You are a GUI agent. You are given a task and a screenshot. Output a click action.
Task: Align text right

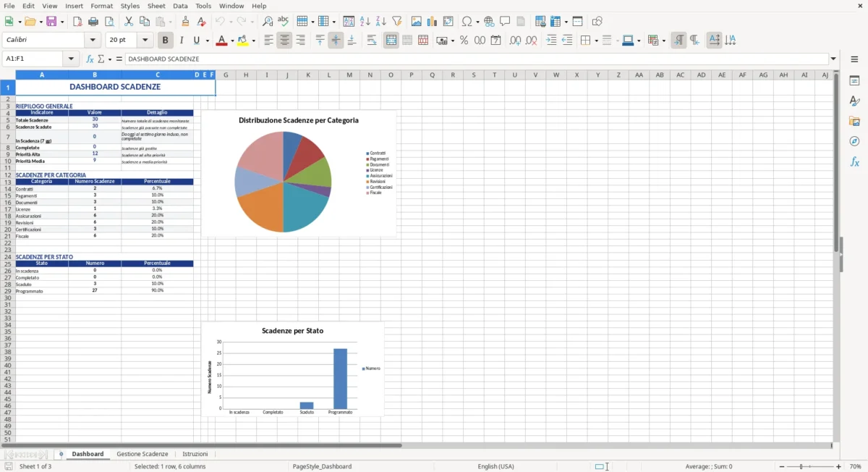pos(301,41)
